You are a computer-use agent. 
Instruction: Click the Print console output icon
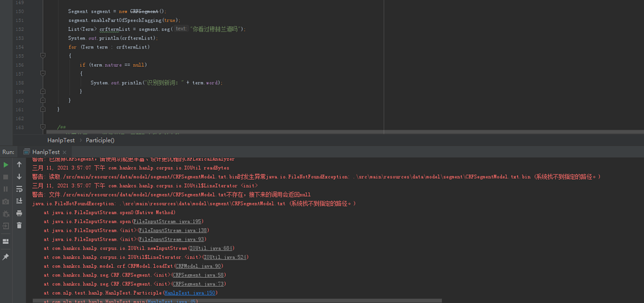click(x=19, y=213)
